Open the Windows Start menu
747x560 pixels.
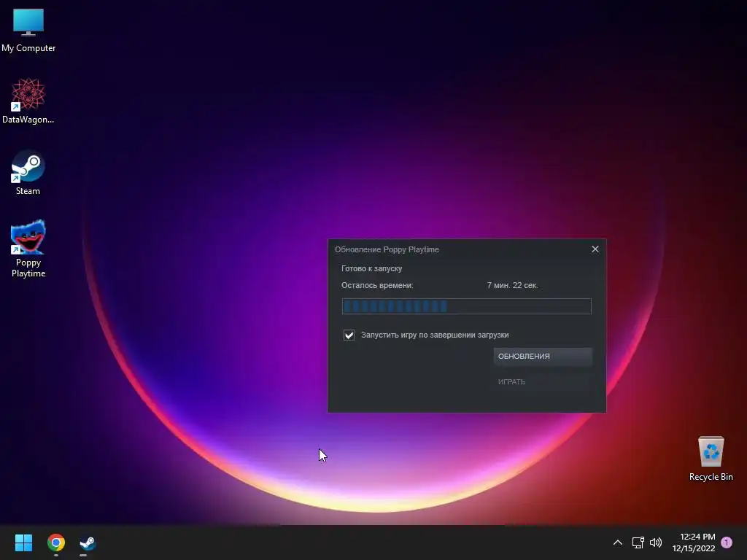[23, 542]
